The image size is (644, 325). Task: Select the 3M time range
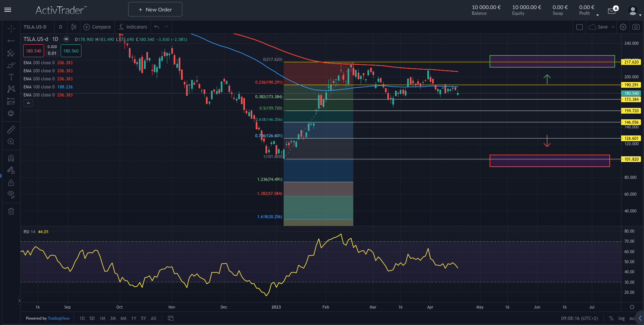(113, 318)
